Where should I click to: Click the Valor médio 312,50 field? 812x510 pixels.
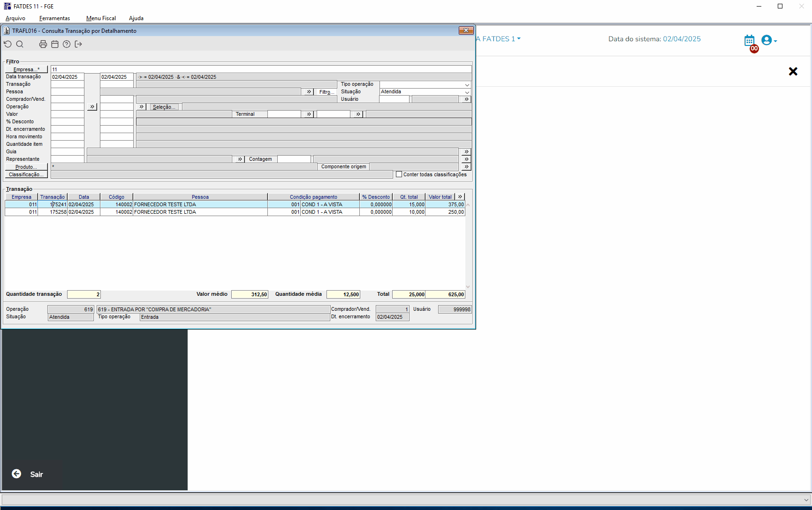[x=250, y=294]
